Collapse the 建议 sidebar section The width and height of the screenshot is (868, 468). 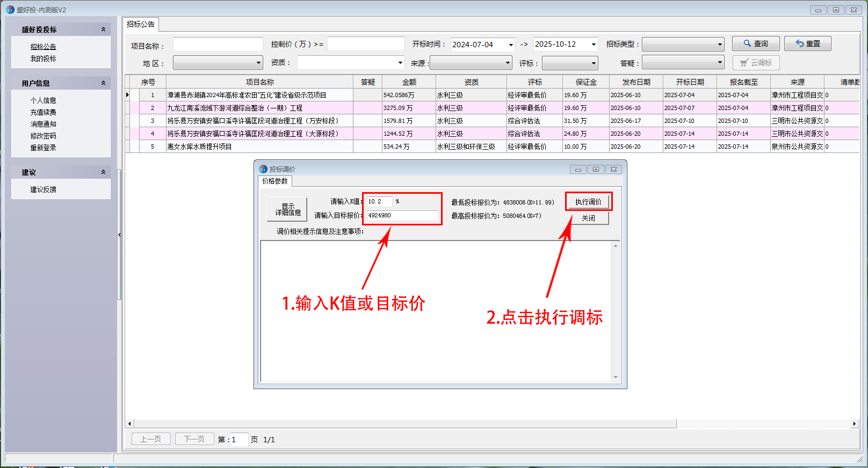pyautogui.click(x=103, y=172)
